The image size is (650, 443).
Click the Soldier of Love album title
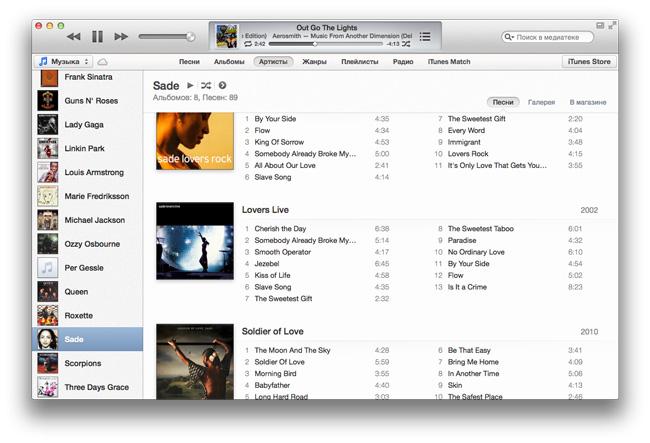point(273,332)
